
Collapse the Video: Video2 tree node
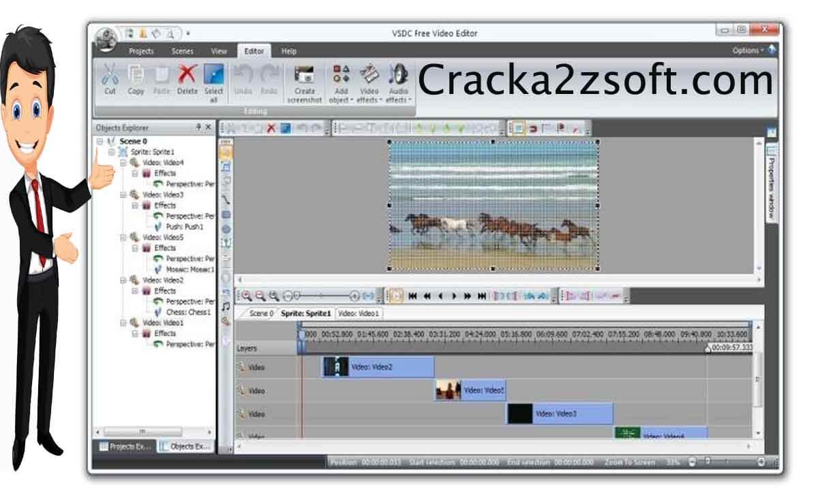123,280
